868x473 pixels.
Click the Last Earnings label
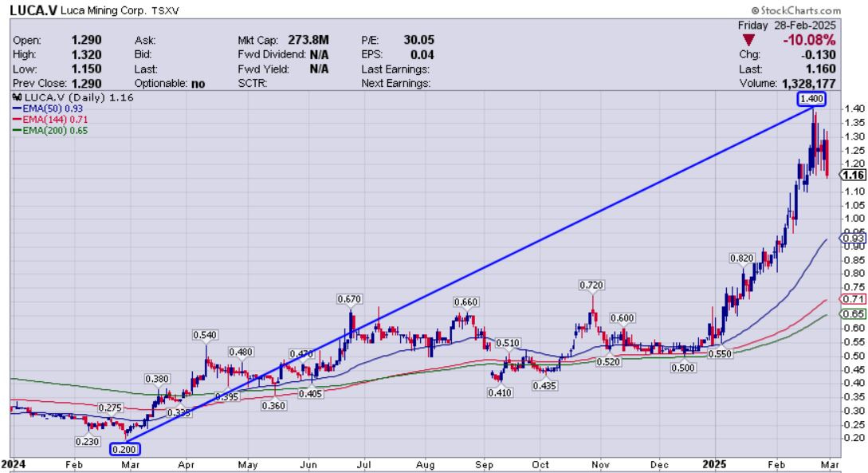coord(395,69)
